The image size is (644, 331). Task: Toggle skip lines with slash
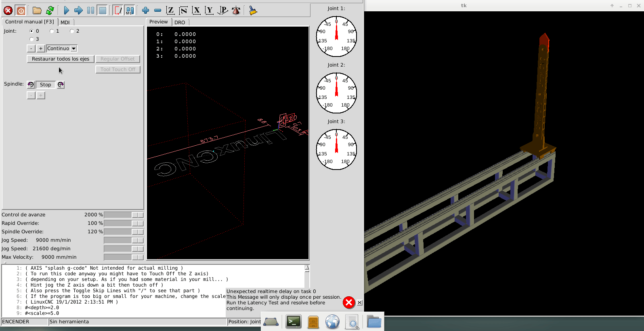click(x=118, y=10)
